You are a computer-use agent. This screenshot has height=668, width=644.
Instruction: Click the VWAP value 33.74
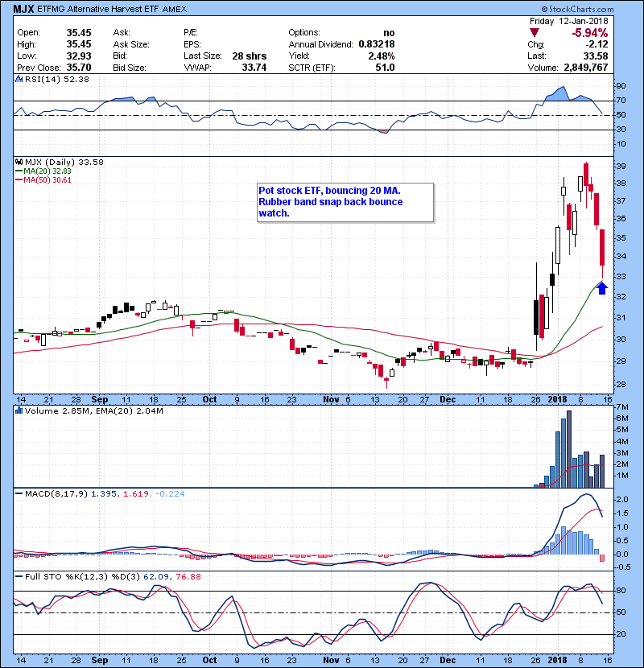(254, 68)
